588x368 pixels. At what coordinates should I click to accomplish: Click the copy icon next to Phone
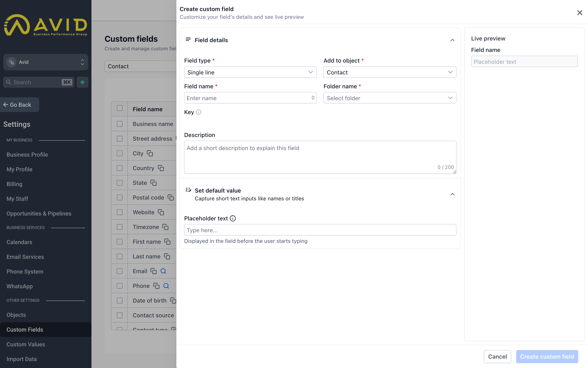click(156, 286)
